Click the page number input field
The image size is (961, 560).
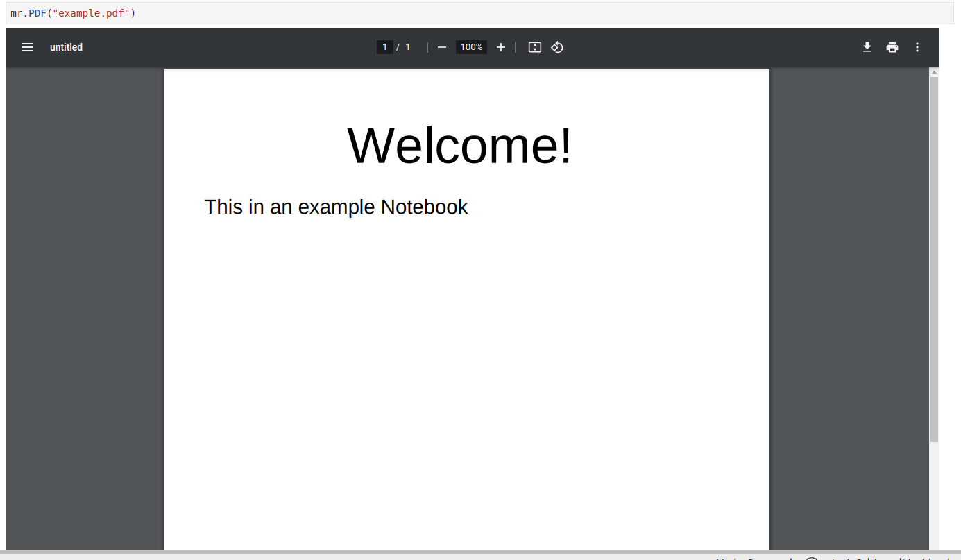(385, 46)
